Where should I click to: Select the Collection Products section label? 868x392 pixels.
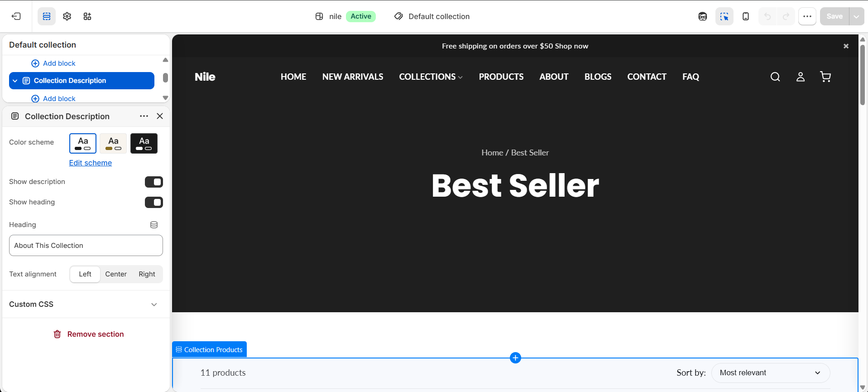[x=209, y=350]
